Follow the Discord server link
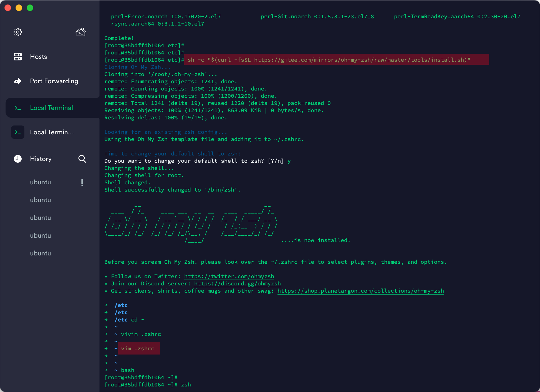This screenshot has height=392, width=540. (x=238, y=283)
